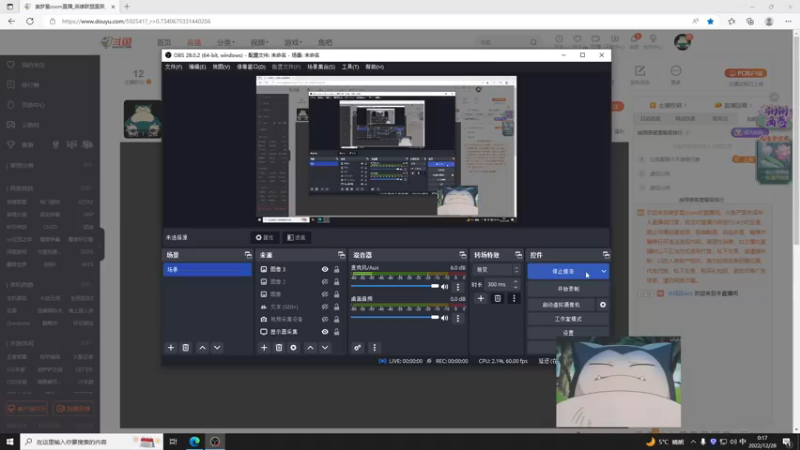Click favorites star in address bar
This screenshot has width=800, height=450.
[710, 21]
